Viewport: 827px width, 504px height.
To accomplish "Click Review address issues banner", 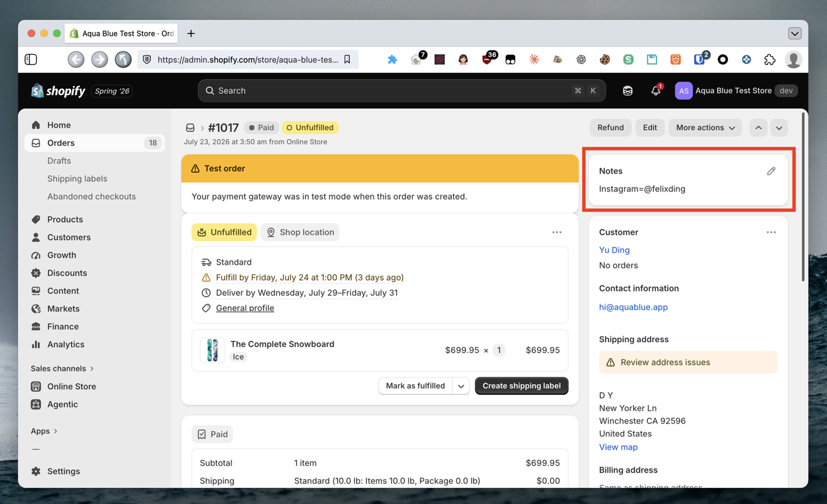I will click(688, 362).
